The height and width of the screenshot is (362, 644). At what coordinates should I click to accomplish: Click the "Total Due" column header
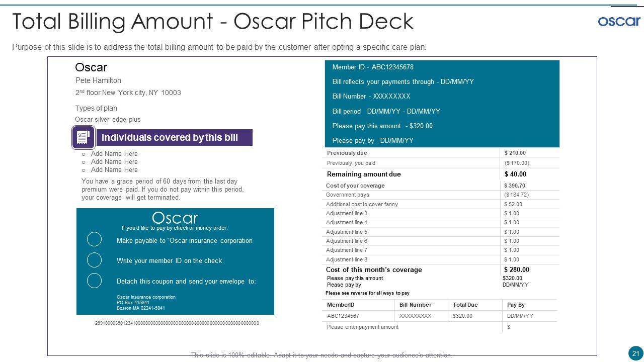click(465, 305)
